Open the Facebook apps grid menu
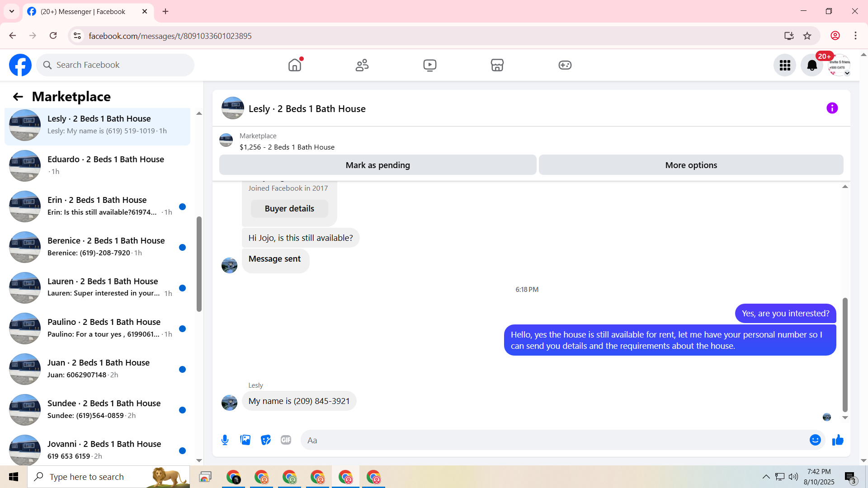Screen dimensions: 868x488 click(785, 66)
